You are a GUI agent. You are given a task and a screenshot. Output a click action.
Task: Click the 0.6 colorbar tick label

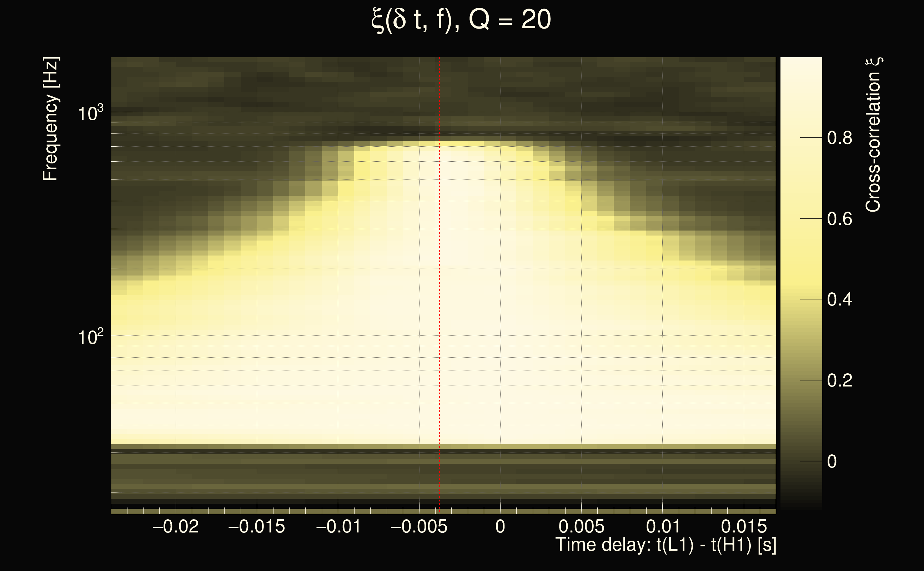point(839,219)
